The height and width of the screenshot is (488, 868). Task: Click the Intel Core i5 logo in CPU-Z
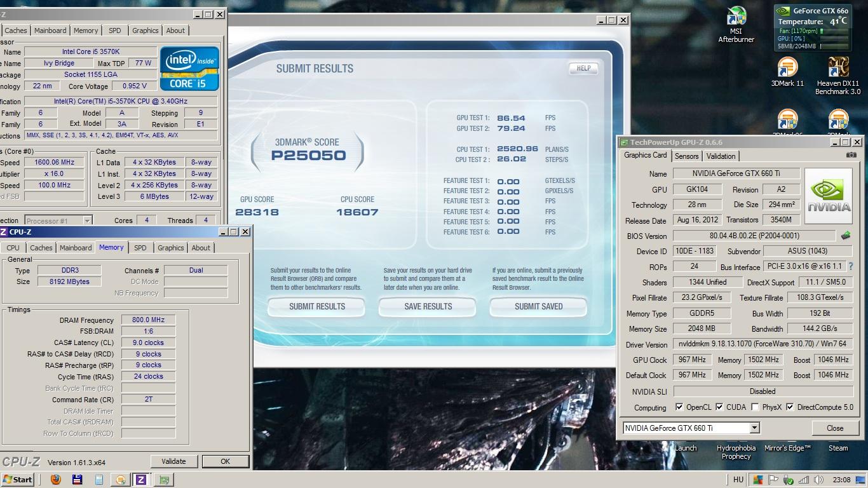[189, 69]
